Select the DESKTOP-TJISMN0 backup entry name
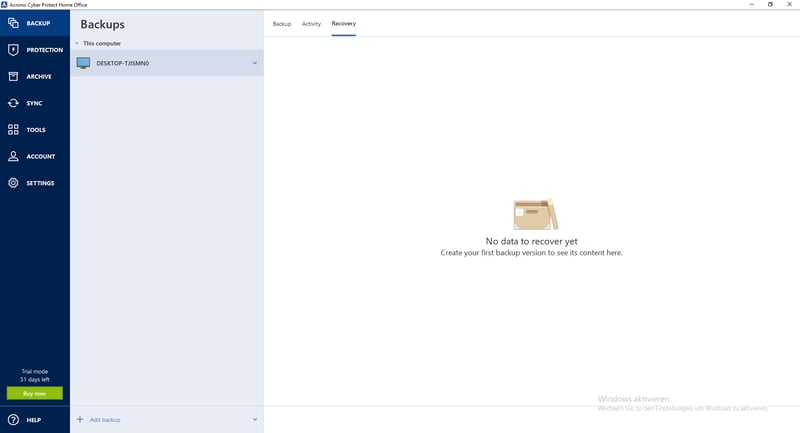 pyautogui.click(x=122, y=63)
